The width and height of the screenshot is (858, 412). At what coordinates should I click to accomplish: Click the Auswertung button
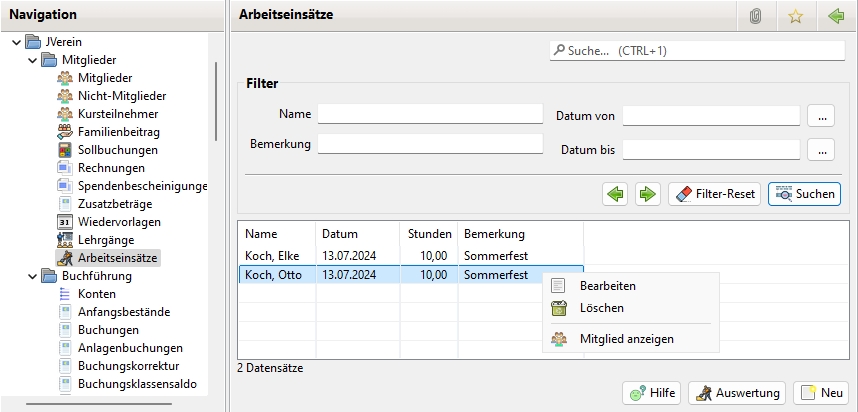737,393
